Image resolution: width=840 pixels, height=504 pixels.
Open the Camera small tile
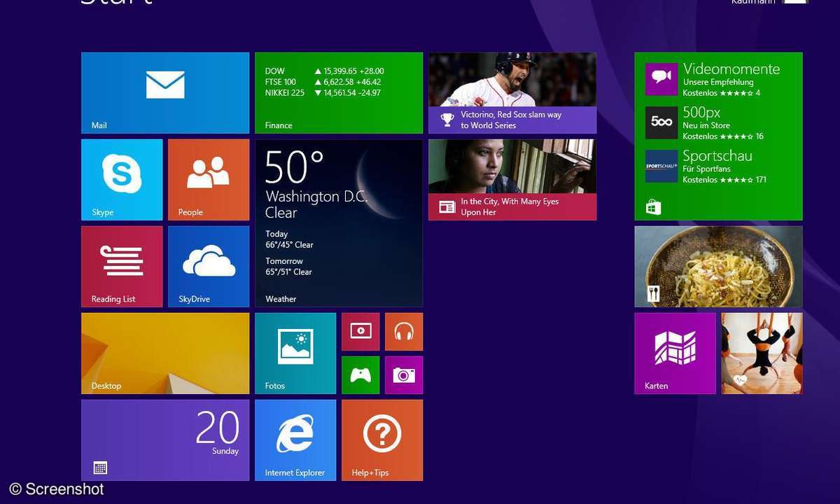(x=404, y=375)
